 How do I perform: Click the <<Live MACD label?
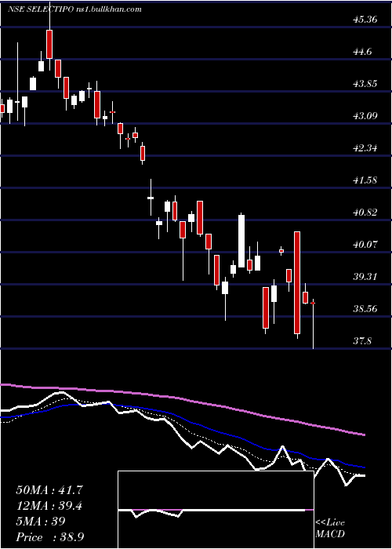[330, 529]
